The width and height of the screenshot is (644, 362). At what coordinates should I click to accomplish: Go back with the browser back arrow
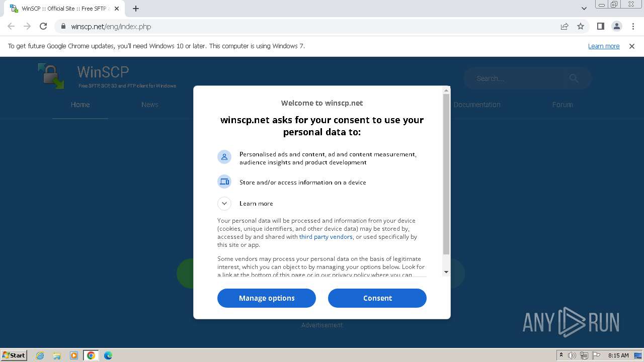pos(11,26)
